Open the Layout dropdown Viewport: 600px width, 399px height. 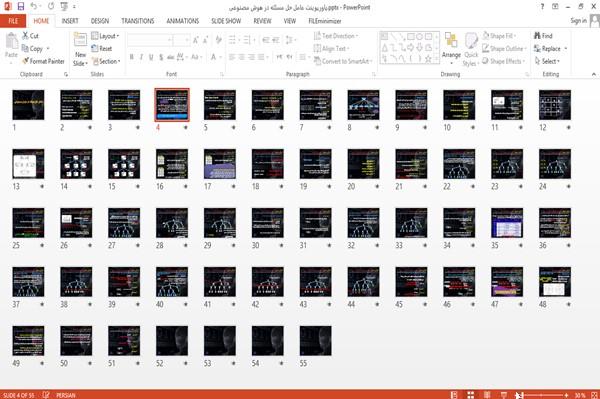click(x=105, y=36)
